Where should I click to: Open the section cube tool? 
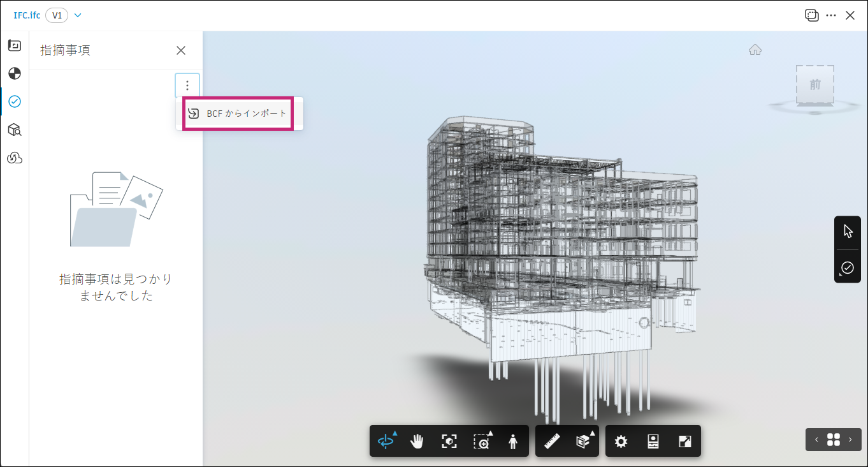[x=582, y=441]
